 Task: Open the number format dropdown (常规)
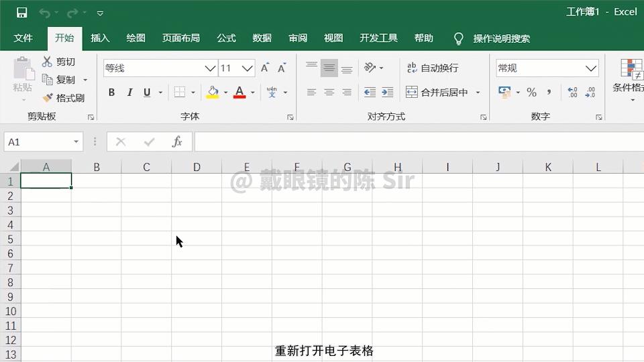point(590,68)
